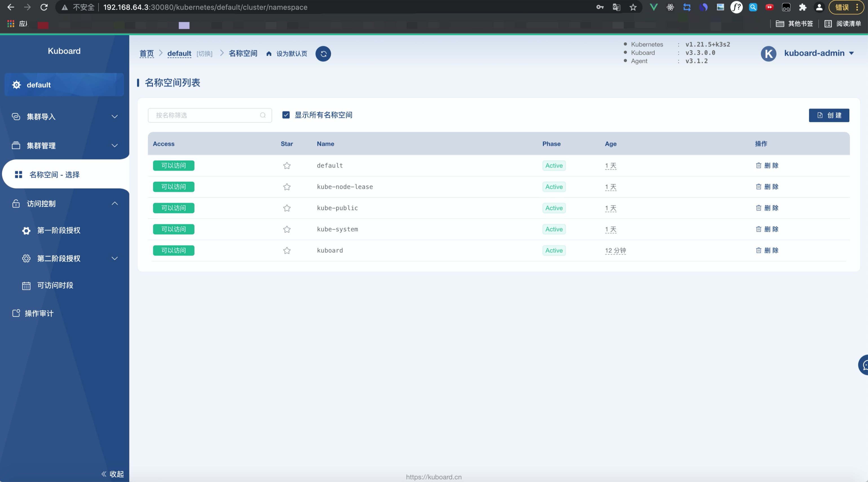This screenshot has height=482, width=868.
Task: Collapse sidebar with 收起 button
Action: click(x=113, y=474)
